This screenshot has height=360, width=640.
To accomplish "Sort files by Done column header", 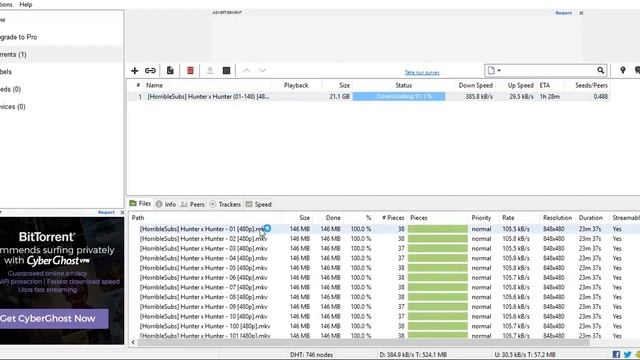I will coord(333,218).
